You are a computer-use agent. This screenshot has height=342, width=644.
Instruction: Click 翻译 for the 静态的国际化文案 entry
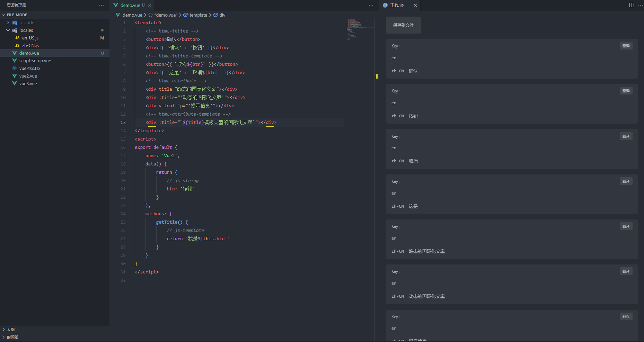[x=626, y=226]
